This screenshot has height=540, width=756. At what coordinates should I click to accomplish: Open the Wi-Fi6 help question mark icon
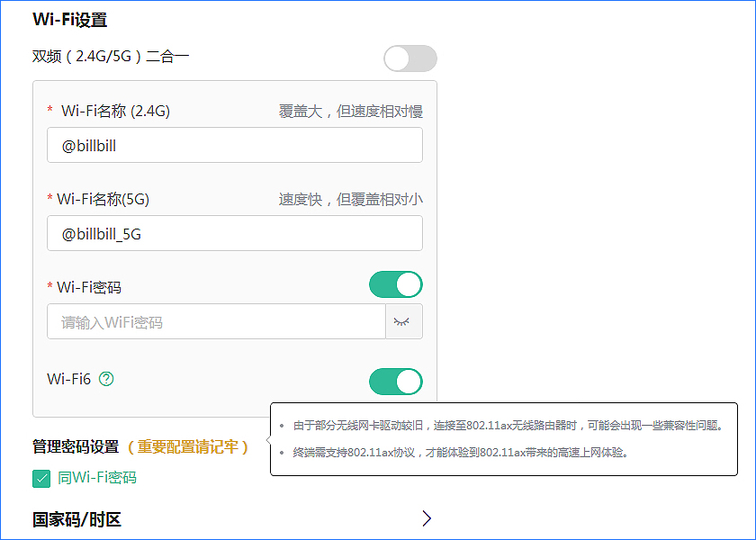[105, 379]
